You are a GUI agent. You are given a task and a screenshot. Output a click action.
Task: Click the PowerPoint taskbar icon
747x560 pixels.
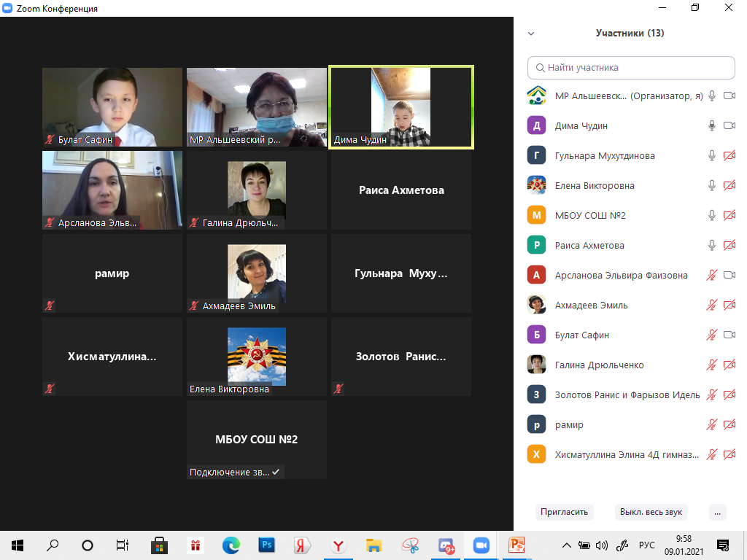click(516, 545)
